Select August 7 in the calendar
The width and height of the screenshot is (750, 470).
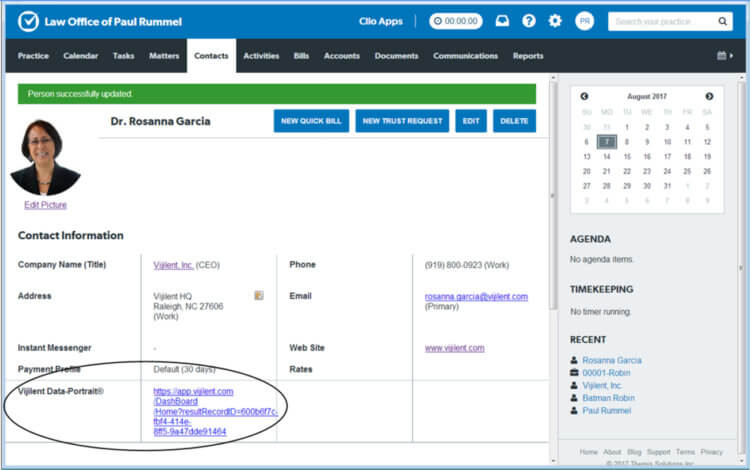point(607,142)
